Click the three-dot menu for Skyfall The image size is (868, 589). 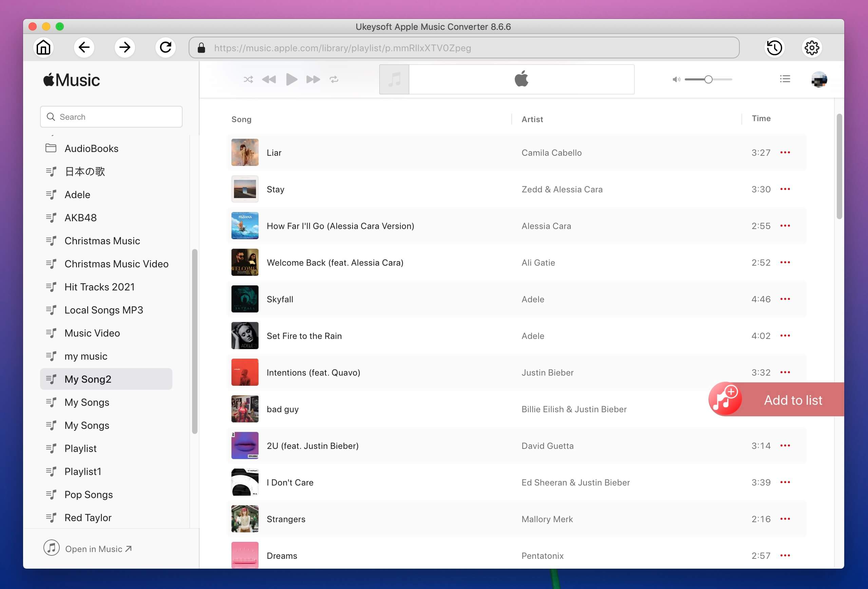[786, 299]
